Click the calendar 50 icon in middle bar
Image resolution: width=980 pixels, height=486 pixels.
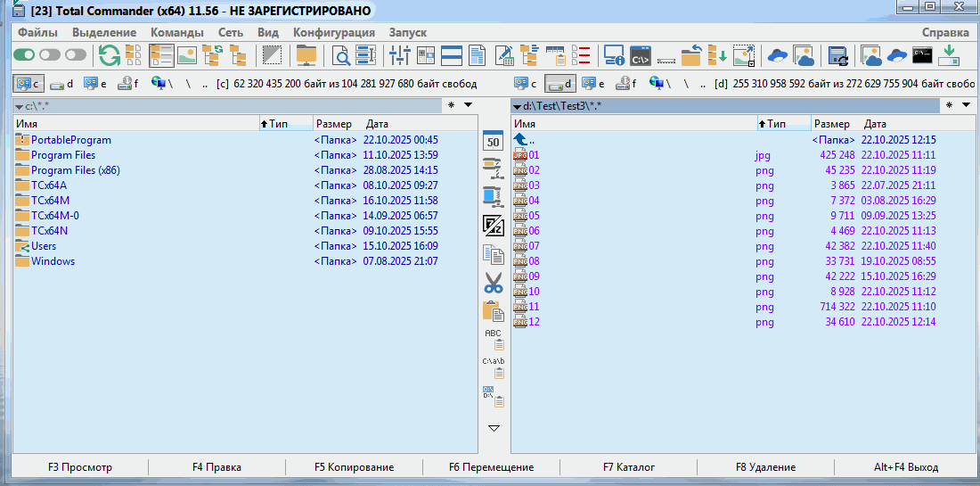494,141
